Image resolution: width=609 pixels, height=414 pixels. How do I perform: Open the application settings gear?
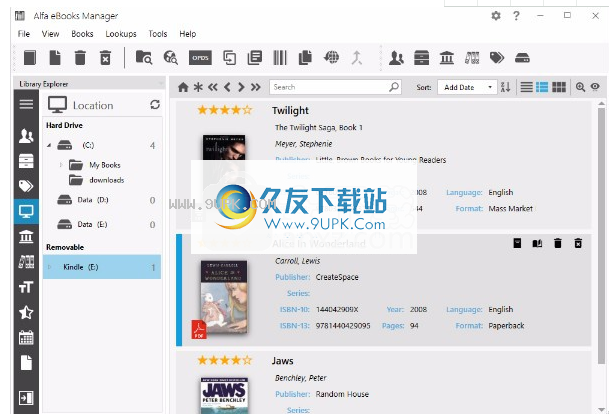496,16
